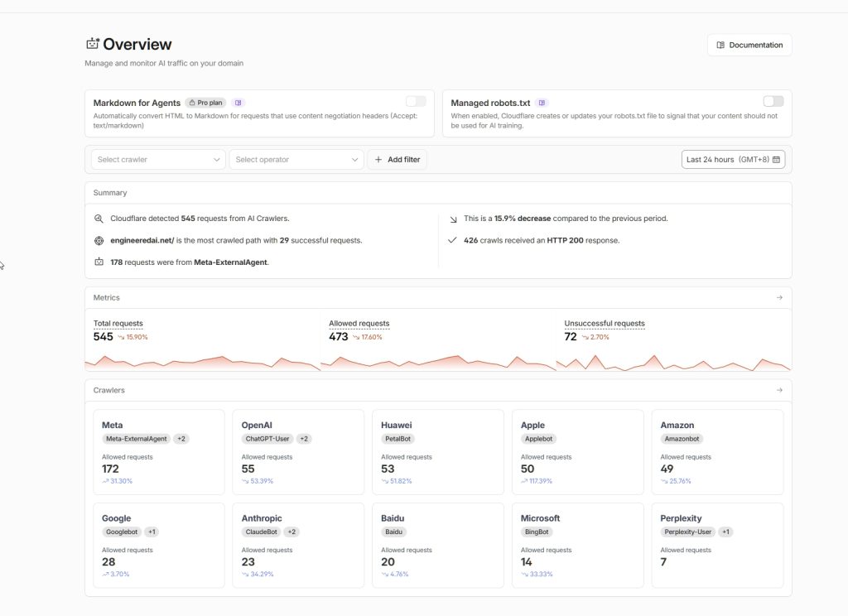Viewport: 848px width, 616px height.
Task: Open the Select operator dropdown
Action: [x=296, y=160]
